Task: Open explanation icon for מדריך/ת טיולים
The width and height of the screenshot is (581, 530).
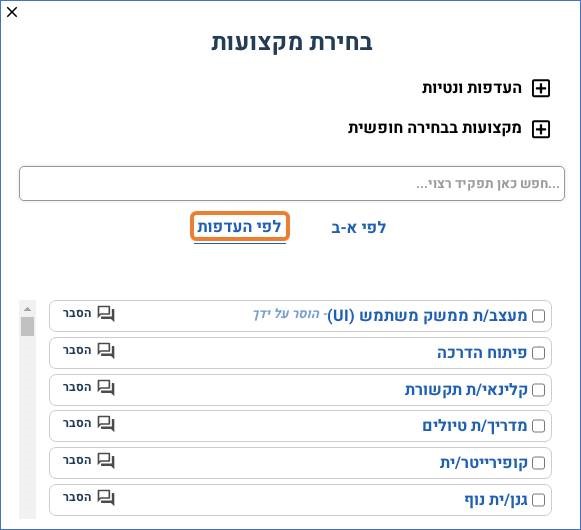Action: (106, 423)
